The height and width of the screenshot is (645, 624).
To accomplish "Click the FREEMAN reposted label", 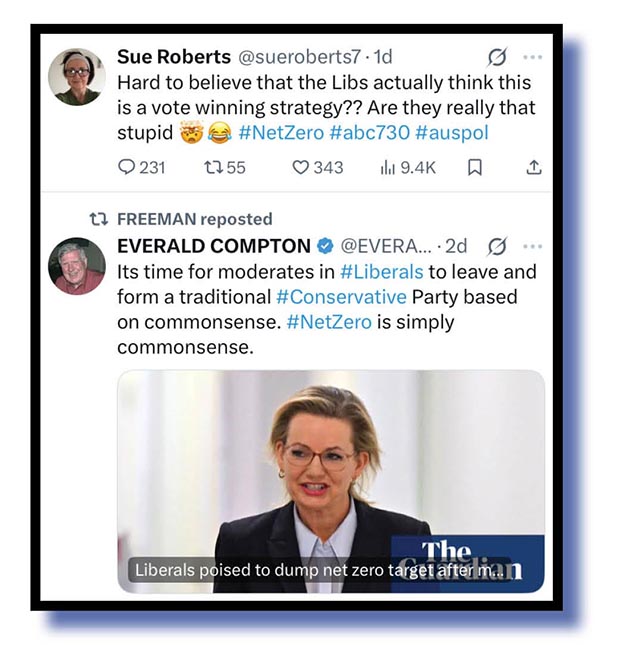I will pos(195,219).
